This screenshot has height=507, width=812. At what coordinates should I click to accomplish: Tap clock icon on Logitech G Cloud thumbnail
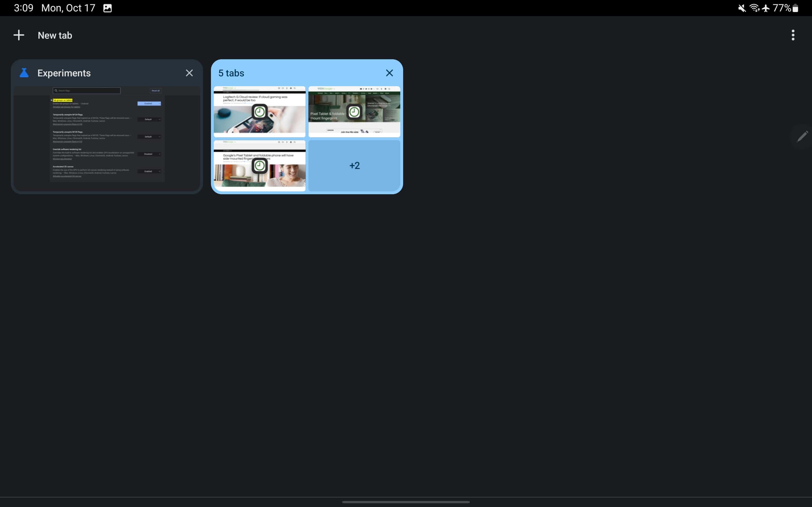coord(259,112)
